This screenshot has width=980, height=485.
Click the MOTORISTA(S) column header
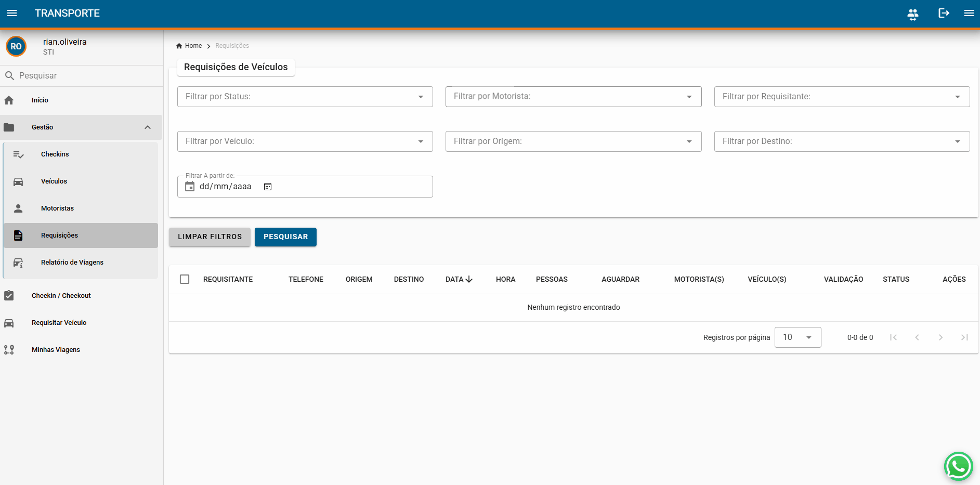pyautogui.click(x=699, y=279)
